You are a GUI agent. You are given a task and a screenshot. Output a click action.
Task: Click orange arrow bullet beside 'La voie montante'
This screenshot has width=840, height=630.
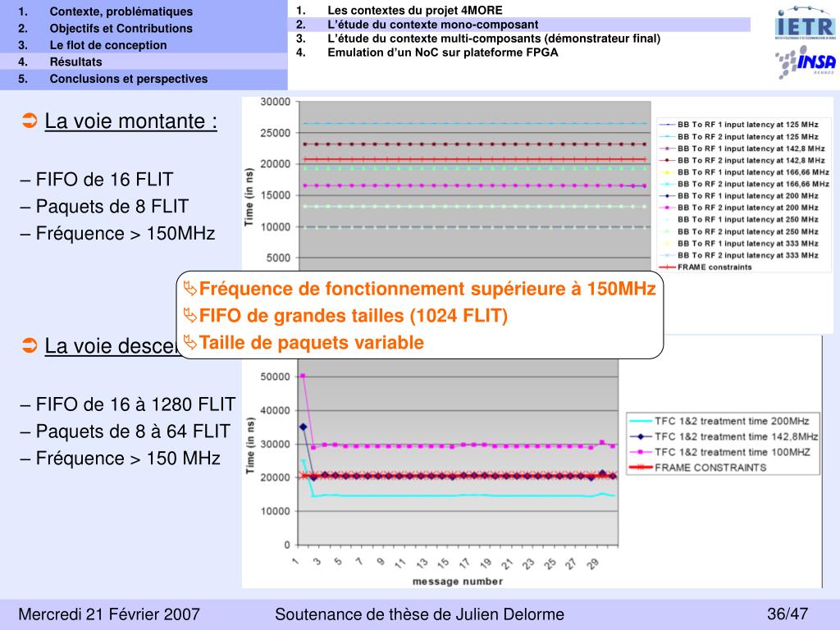tap(30, 120)
